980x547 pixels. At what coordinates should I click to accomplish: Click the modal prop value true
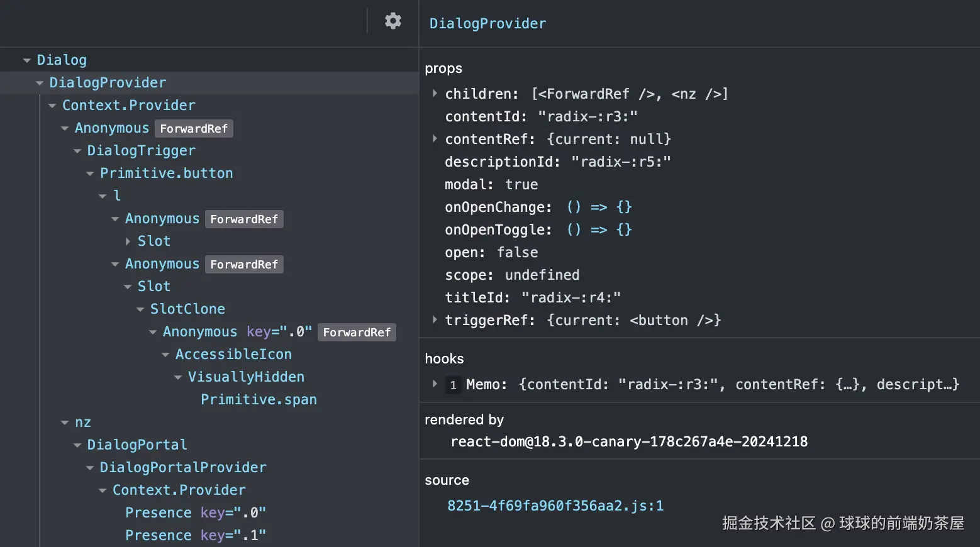(x=521, y=185)
